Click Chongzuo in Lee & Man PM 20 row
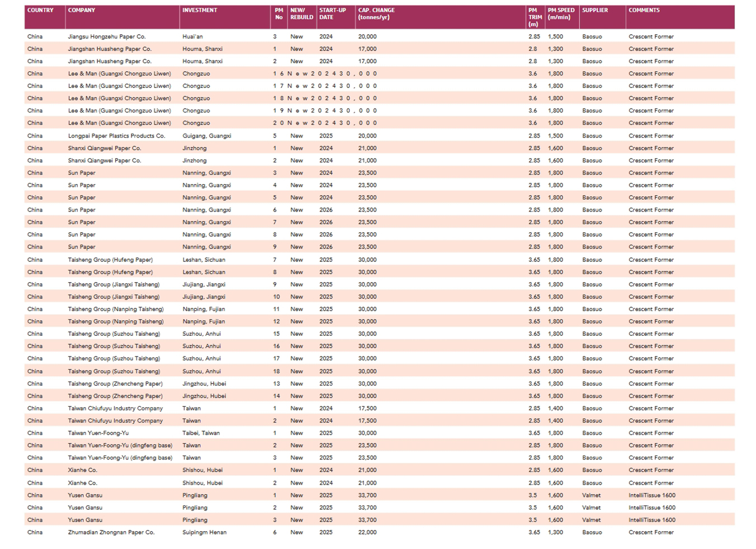756x549 pixels. pyautogui.click(x=196, y=123)
